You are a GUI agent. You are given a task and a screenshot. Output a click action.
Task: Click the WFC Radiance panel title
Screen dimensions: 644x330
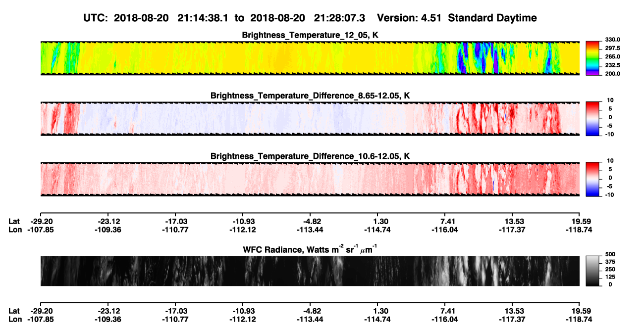coord(310,249)
